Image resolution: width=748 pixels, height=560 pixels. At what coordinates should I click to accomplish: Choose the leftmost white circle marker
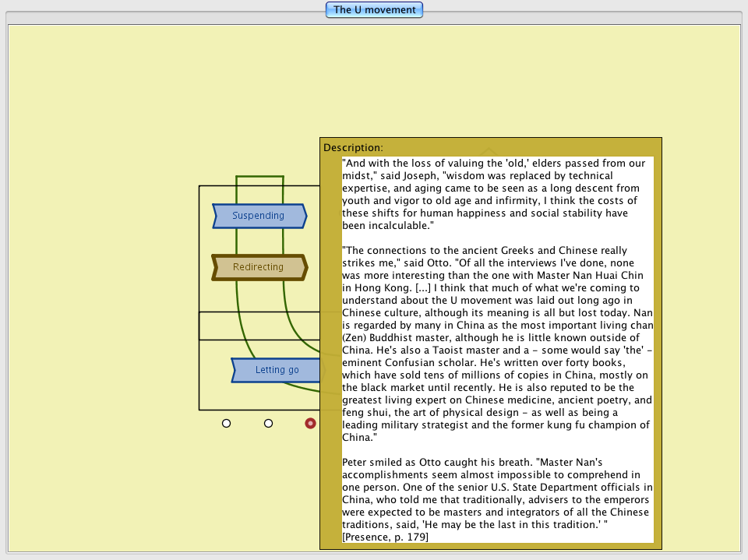click(x=226, y=424)
